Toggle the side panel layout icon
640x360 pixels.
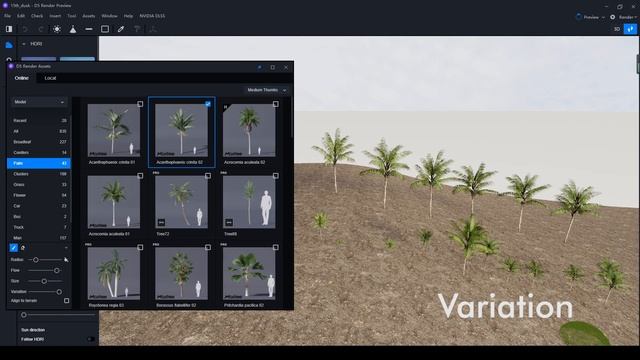[9, 29]
